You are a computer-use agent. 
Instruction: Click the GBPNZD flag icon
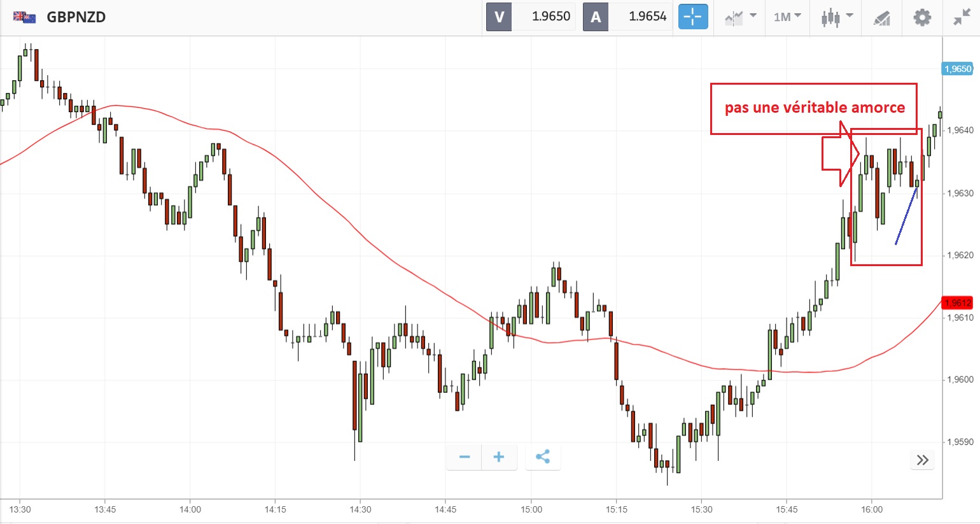click(x=25, y=17)
